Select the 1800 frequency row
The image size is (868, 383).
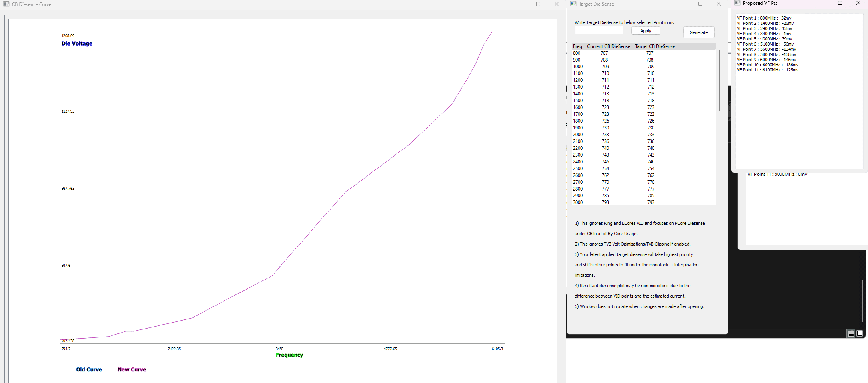[644, 121]
